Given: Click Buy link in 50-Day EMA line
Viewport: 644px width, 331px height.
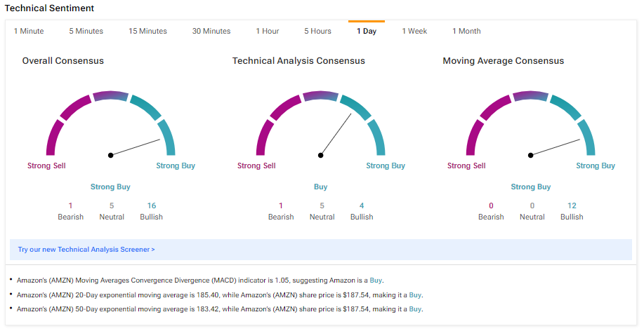Looking at the screenshot, I should click(415, 309).
